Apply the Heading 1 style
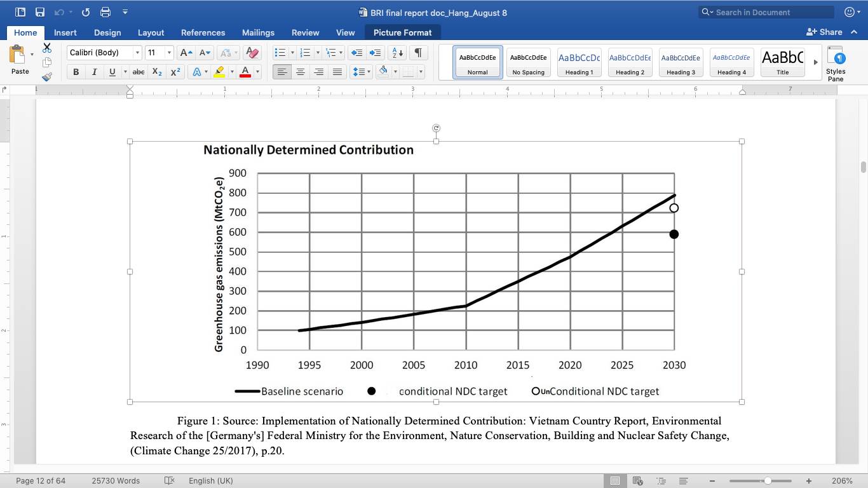Screen dimensions: 868x488 tap(579, 62)
